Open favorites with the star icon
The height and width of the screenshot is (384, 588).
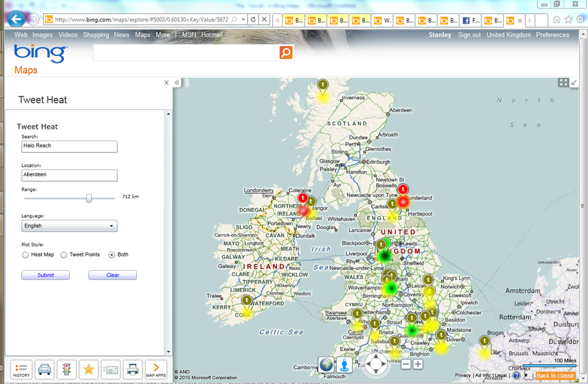pyautogui.click(x=88, y=370)
